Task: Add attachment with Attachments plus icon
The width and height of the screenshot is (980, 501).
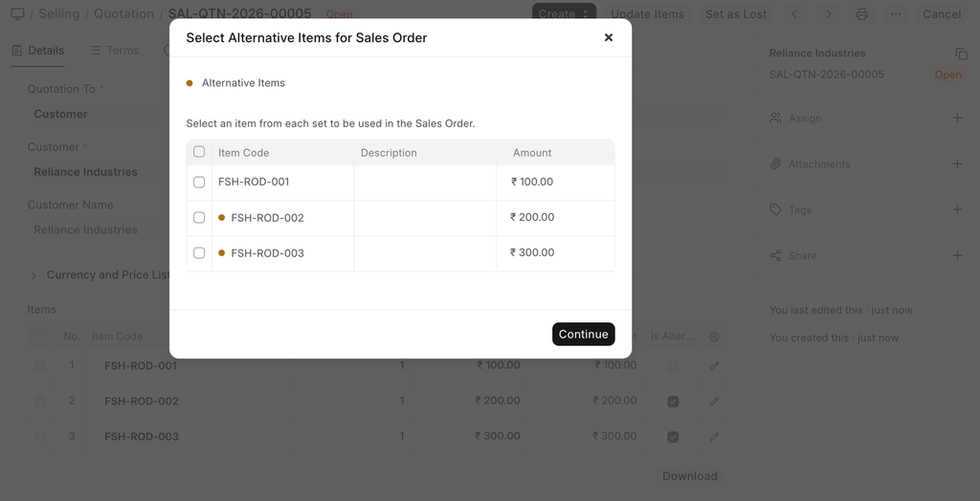Action: coord(957,164)
